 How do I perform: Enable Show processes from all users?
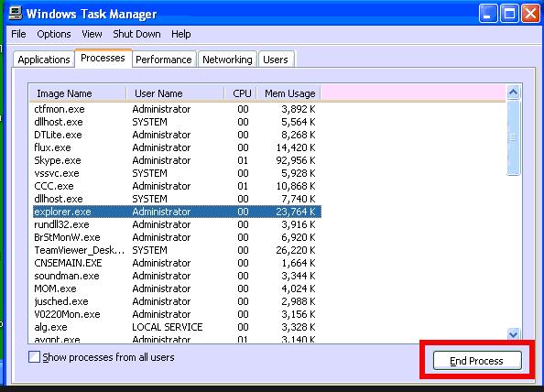coord(34,356)
